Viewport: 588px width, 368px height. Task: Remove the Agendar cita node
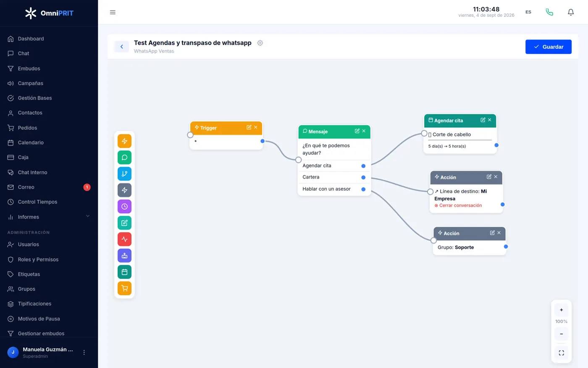pos(490,120)
